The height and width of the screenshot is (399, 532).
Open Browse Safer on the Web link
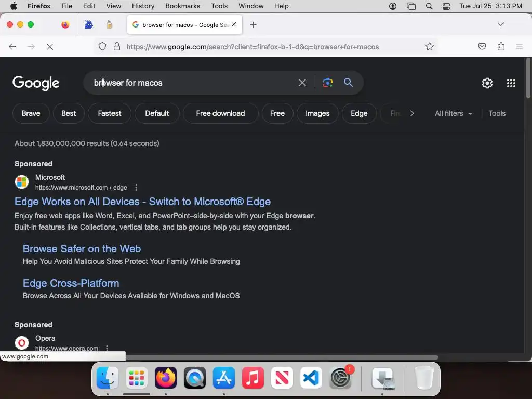(82, 249)
